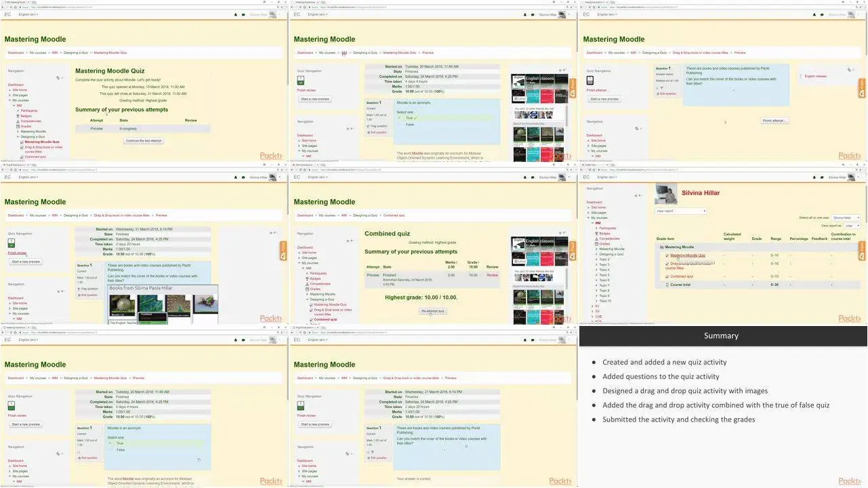
Task: Open Grades in the Combined quiz page navigation tree
Action: [x=315, y=289]
